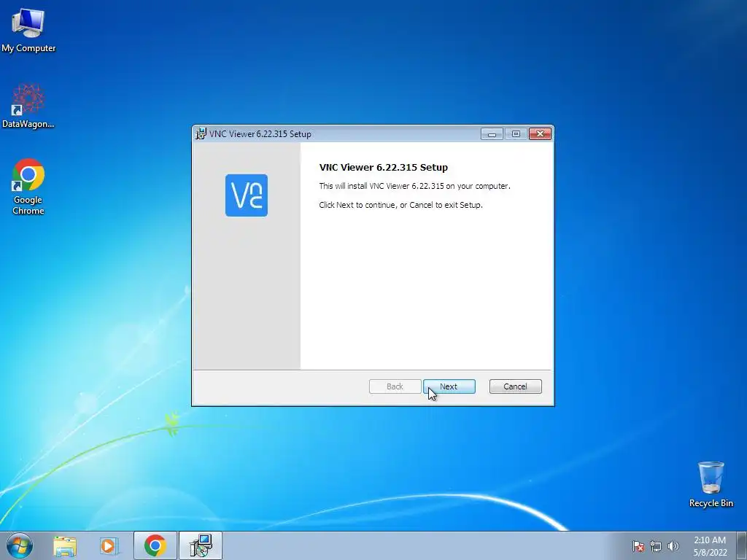The image size is (747, 560).
Task: Click the Show Desktop strip
Action: pyautogui.click(x=742, y=545)
